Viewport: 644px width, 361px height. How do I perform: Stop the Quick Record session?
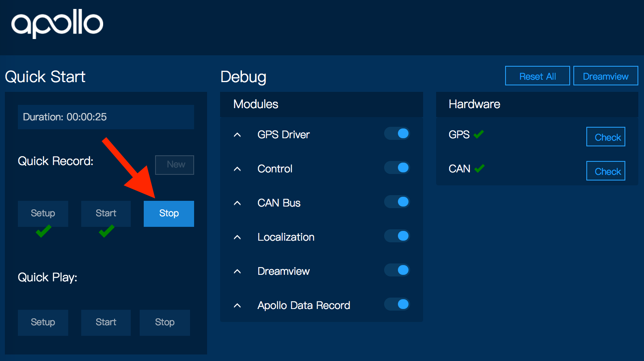(x=169, y=213)
